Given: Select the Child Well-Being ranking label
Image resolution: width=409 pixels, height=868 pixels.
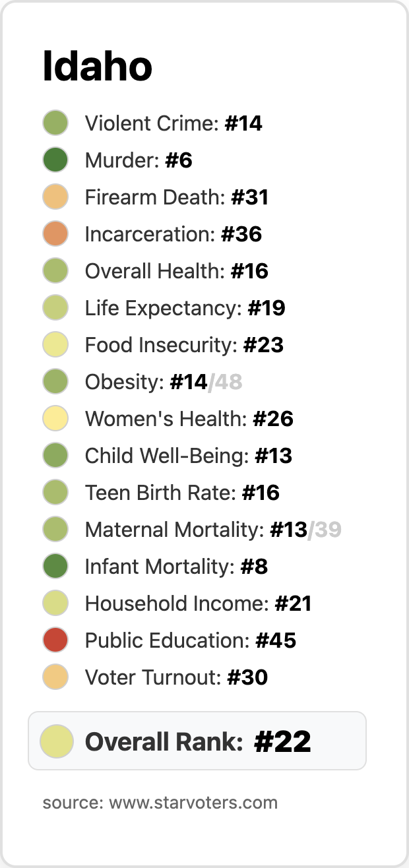Looking at the screenshot, I should (188, 456).
